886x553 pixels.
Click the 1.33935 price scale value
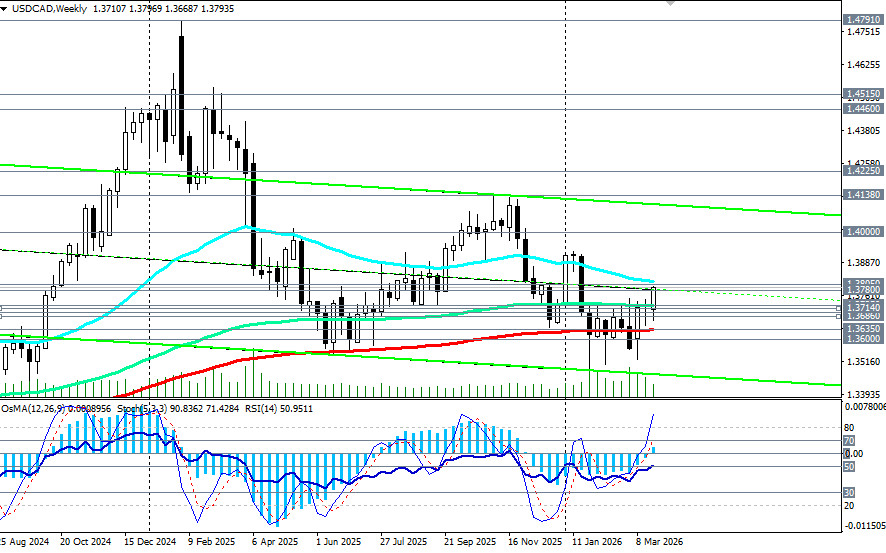coord(865,394)
